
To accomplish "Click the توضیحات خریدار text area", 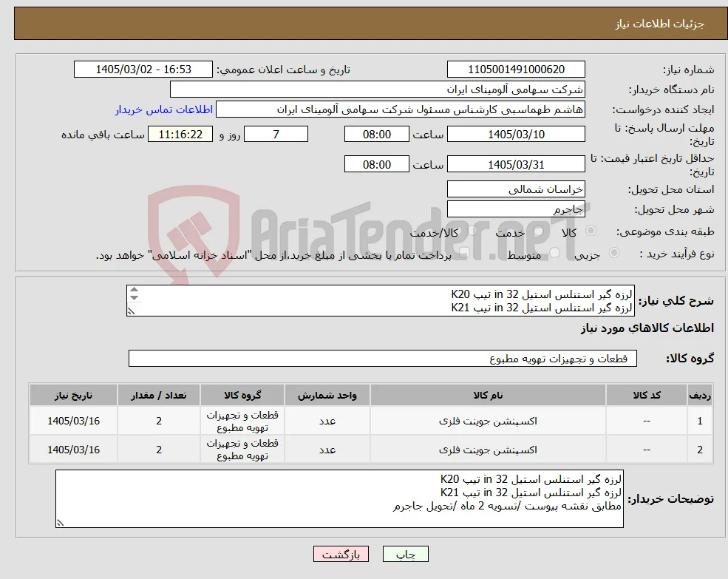I will coord(339,498).
